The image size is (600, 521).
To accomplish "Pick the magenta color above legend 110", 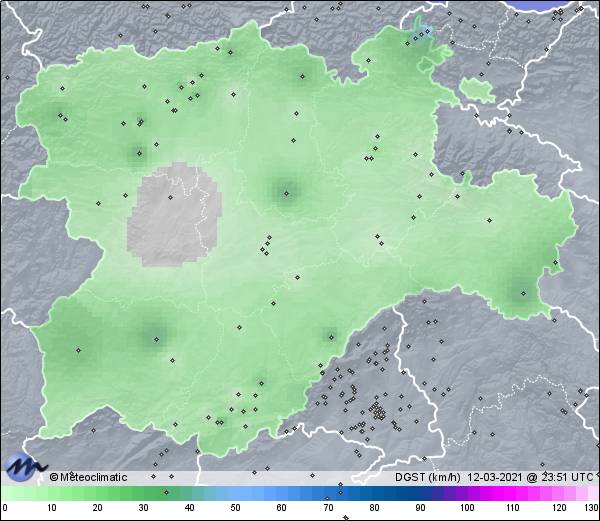I will [513, 493].
